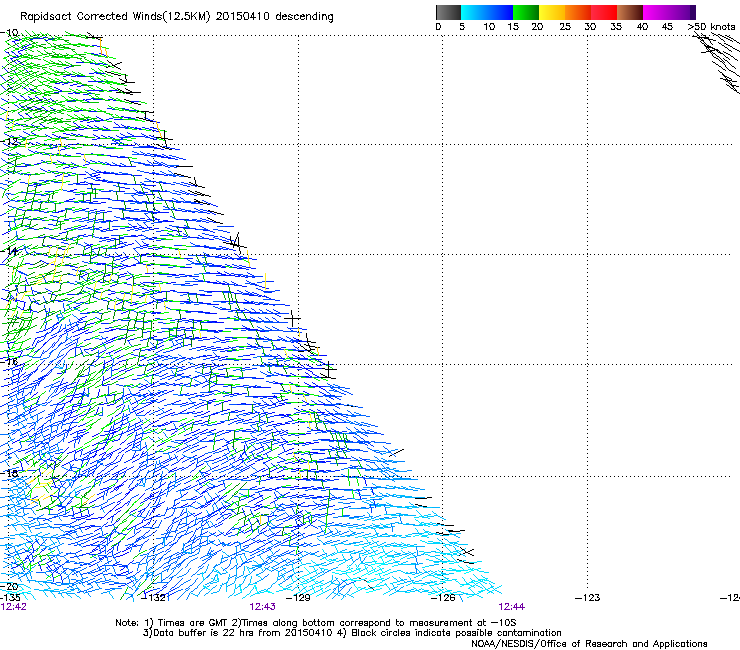Viewport: 740px width, 650px height.
Task: Pick the brown 35–40 knots legend segment
Action: (630, 12)
